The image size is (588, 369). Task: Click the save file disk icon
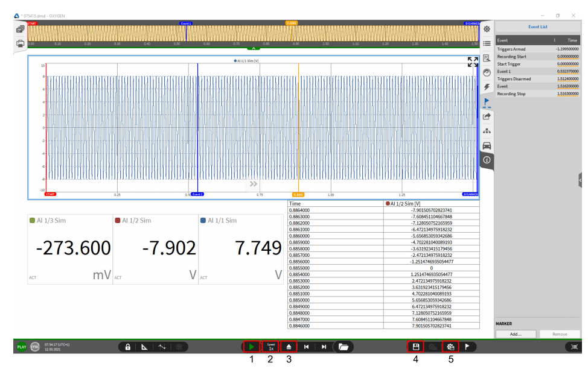click(415, 347)
